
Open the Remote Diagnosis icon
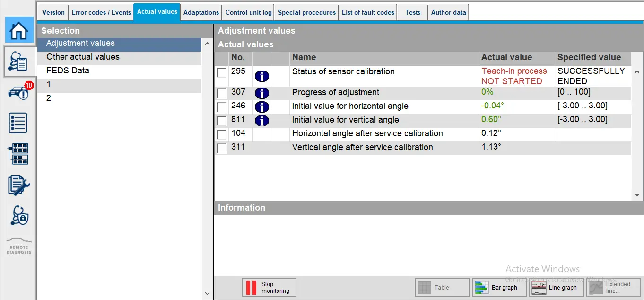[19, 246]
